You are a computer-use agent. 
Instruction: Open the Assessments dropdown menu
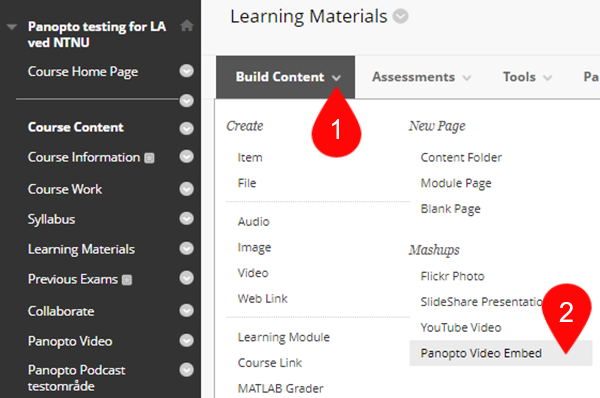pos(421,77)
